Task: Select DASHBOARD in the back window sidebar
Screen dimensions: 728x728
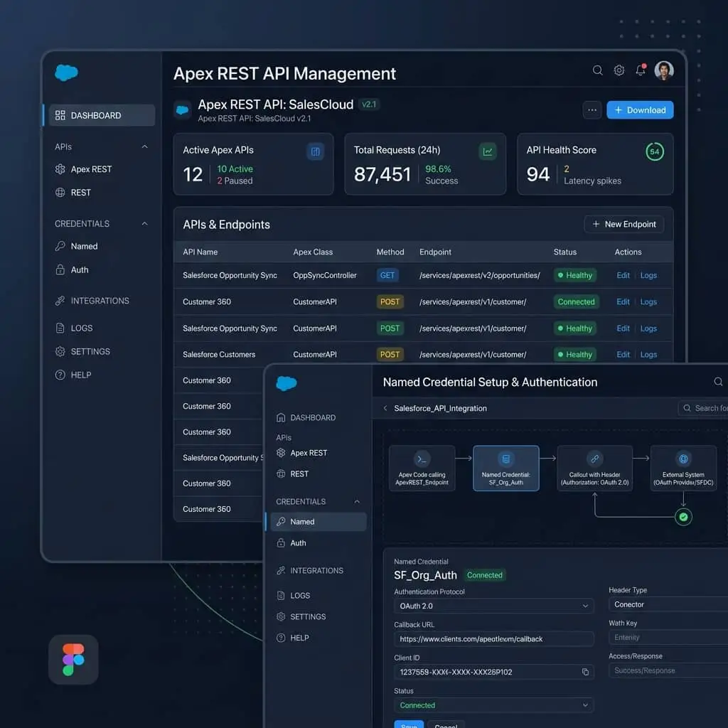Action: click(102, 115)
